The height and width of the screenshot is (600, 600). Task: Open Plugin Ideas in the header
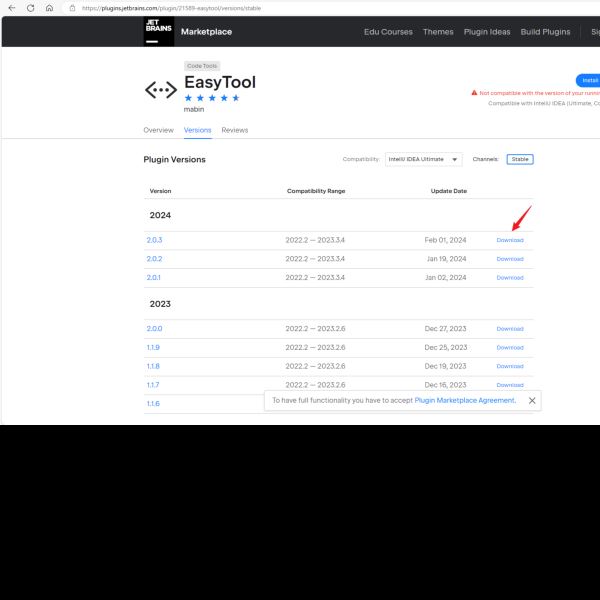[486, 32]
